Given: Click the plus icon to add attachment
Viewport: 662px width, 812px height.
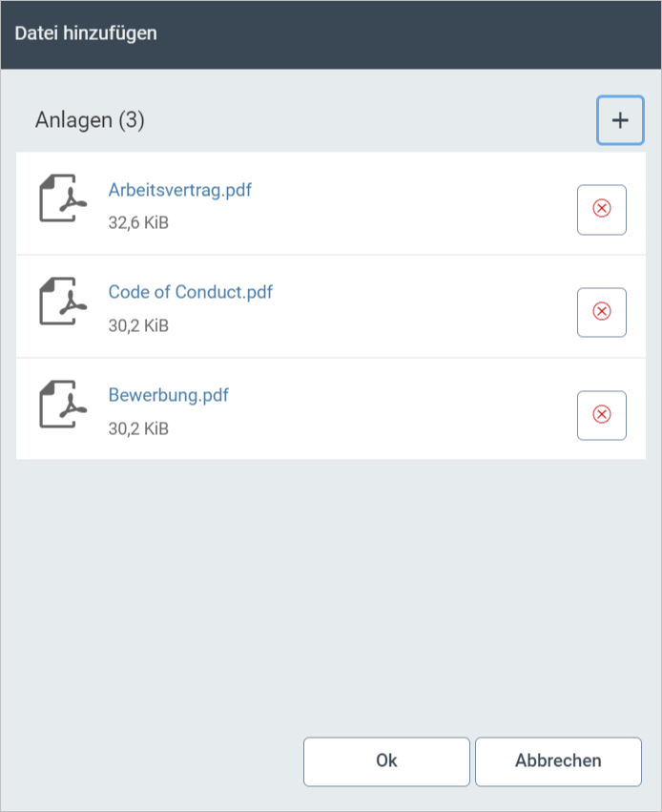Looking at the screenshot, I should click(620, 120).
